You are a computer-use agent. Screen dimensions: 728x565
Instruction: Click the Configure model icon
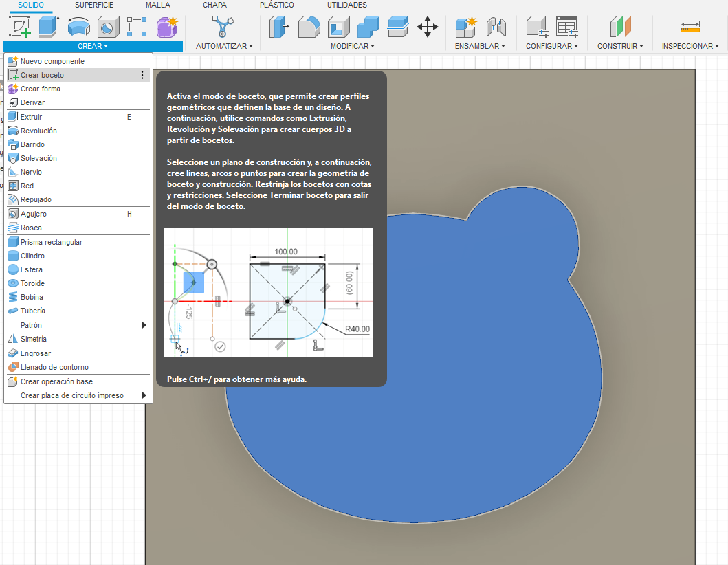pyautogui.click(x=537, y=26)
